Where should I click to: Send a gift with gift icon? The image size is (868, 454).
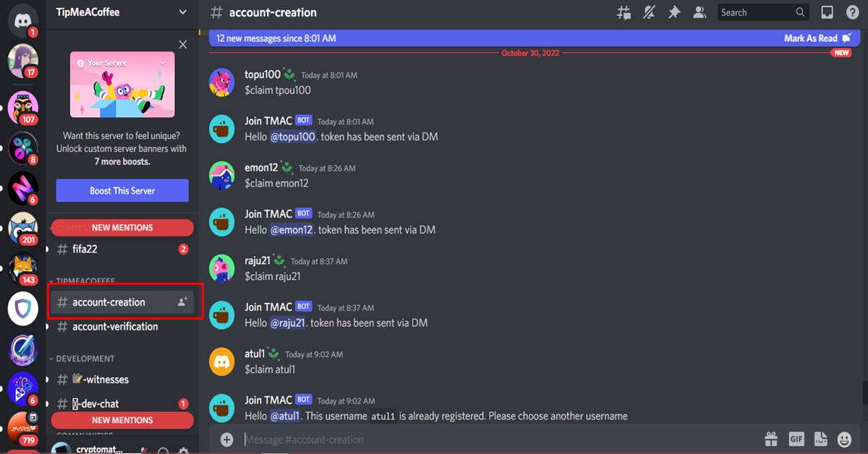click(770, 439)
